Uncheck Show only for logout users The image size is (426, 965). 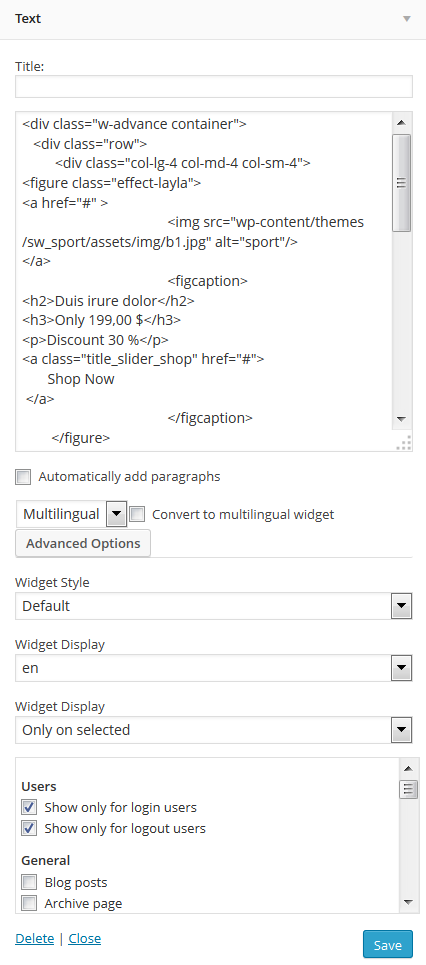click(29, 828)
